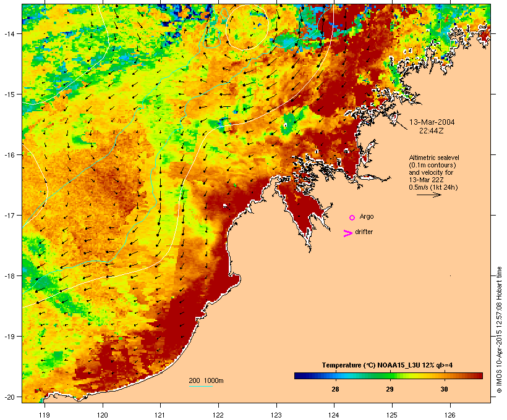507x420 pixels.
Task: Click the '(0.1m contours)' text
Action: point(433,165)
